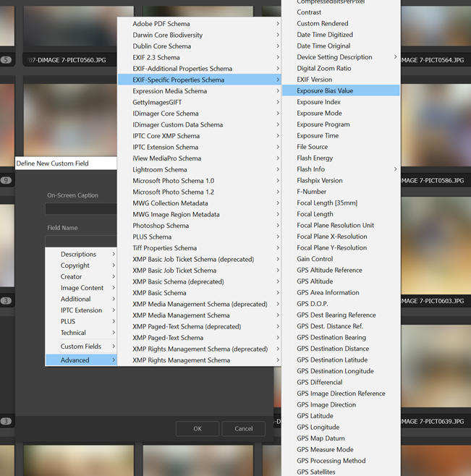Select Tiff Properties Schema

coord(199,248)
